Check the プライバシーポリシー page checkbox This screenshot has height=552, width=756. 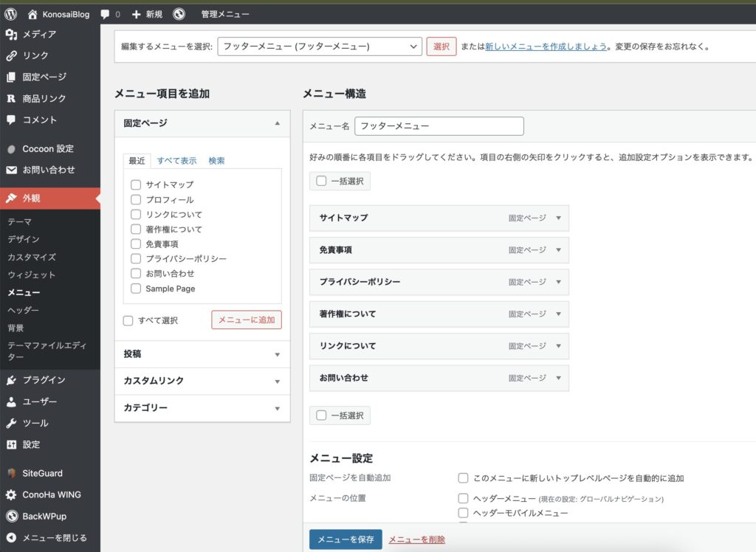pyautogui.click(x=136, y=259)
